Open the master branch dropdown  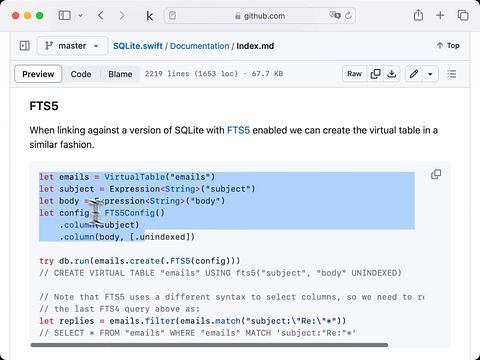point(72,46)
